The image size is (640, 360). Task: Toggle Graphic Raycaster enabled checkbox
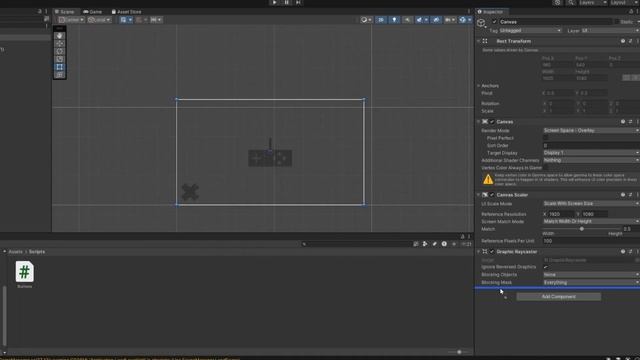492,252
